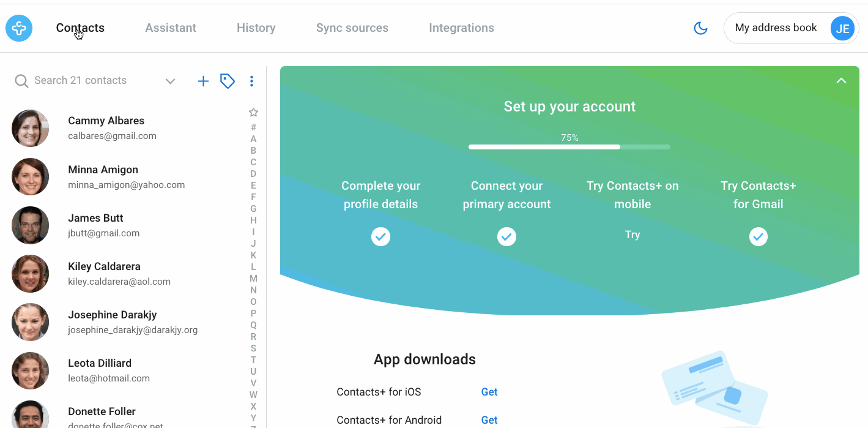Click checkmark under Try Contacts+ for Gmail
This screenshot has width=868, height=428.
759,236
